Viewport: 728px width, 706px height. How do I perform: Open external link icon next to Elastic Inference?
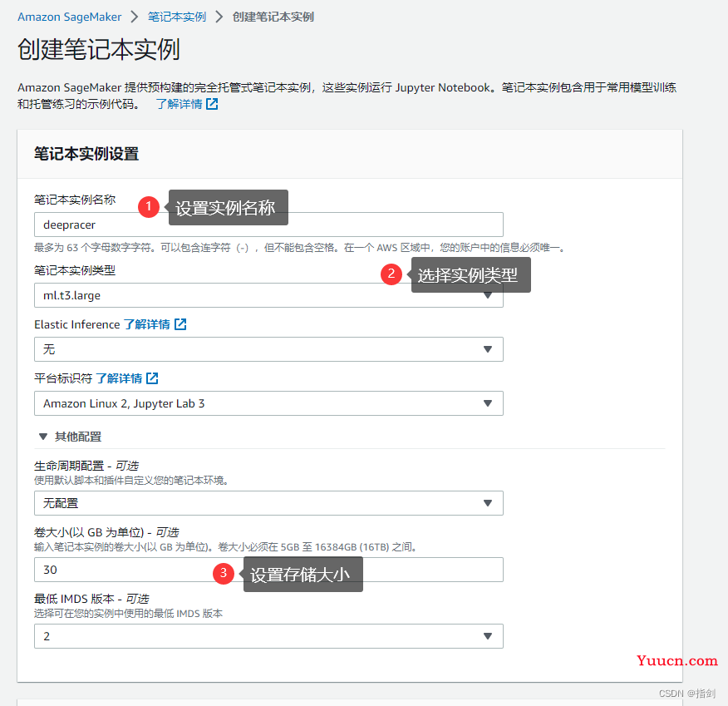pyautogui.click(x=180, y=324)
